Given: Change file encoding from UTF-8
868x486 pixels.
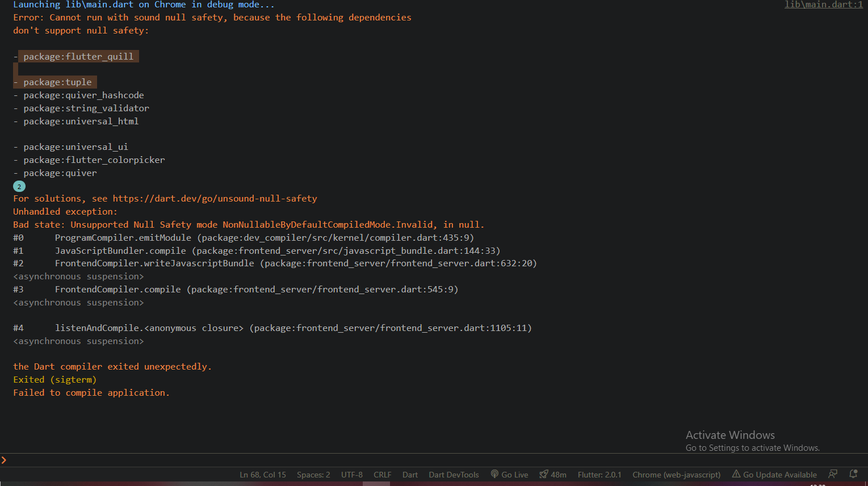Looking at the screenshot, I should click(x=351, y=475).
